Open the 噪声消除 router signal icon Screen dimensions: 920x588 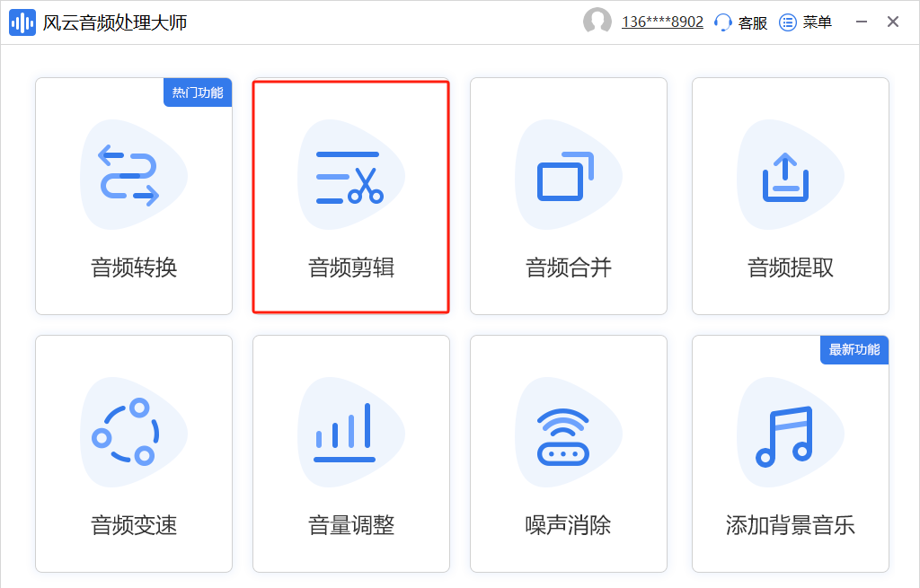point(563,437)
